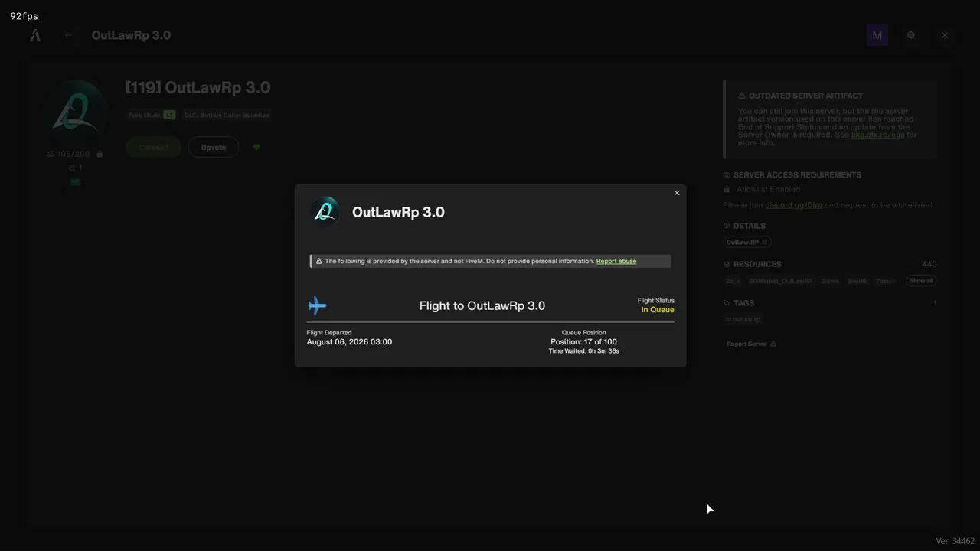This screenshot has width=980, height=551.
Task: Open the discord.gg/0lrp link
Action: click(793, 205)
